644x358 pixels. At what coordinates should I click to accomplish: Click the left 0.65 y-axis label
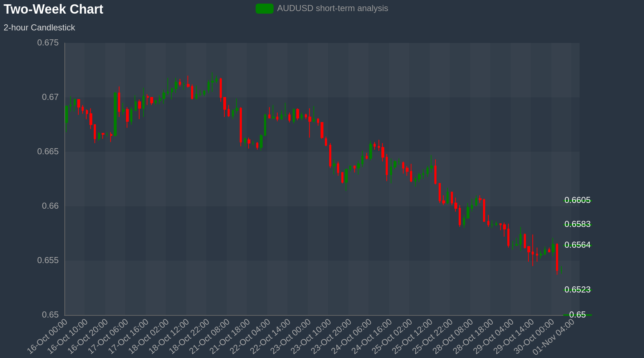tap(50, 315)
